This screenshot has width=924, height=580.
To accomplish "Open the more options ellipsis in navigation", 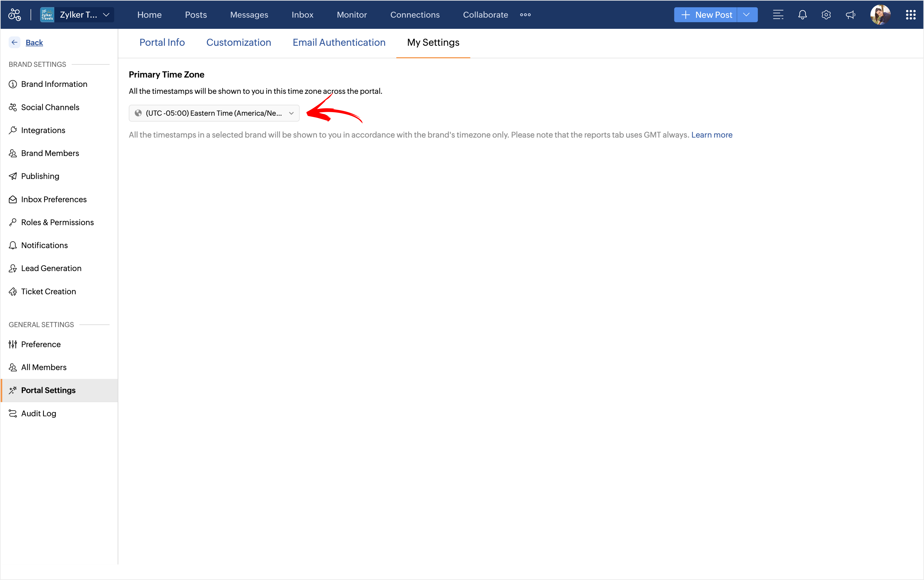I will tap(525, 15).
